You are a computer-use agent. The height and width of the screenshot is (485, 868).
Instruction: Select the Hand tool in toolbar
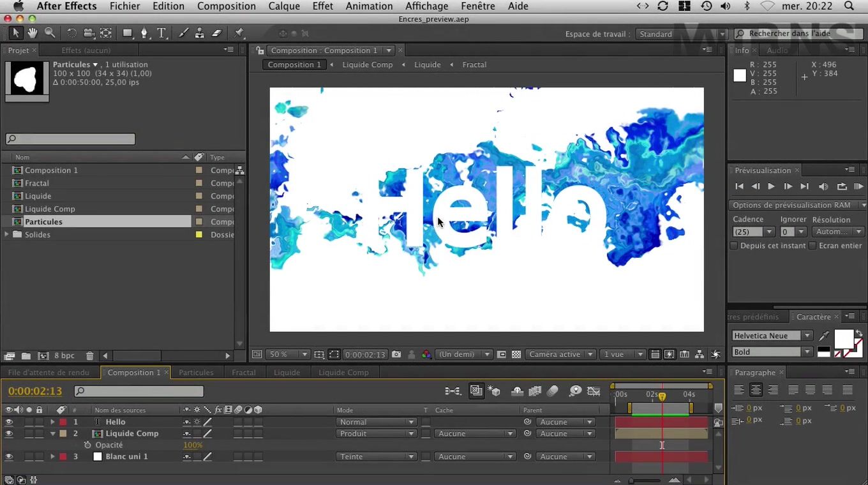pos(33,33)
